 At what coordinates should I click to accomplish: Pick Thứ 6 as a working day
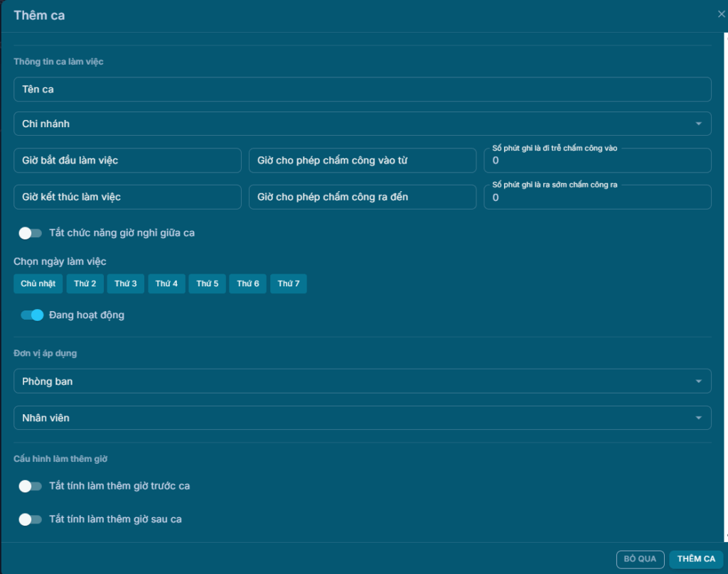(247, 284)
